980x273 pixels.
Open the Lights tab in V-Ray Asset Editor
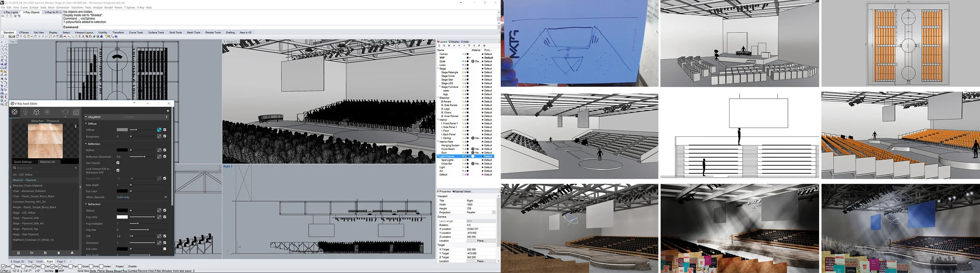[25, 112]
